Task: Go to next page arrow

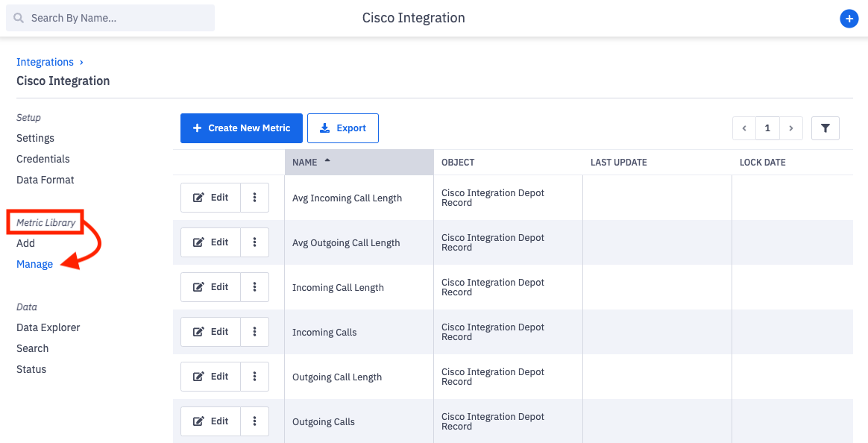Action: [x=790, y=128]
